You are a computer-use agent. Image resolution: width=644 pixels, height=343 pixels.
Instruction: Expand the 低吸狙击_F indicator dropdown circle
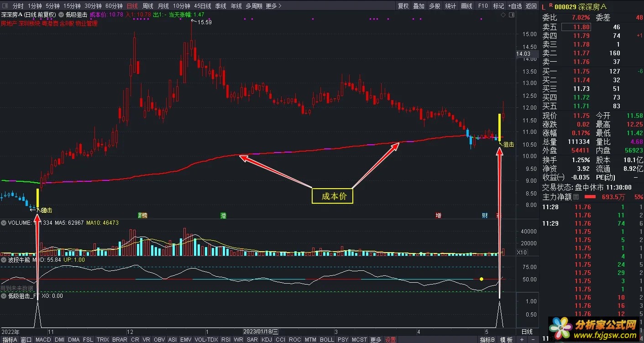(x=4, y=296)
